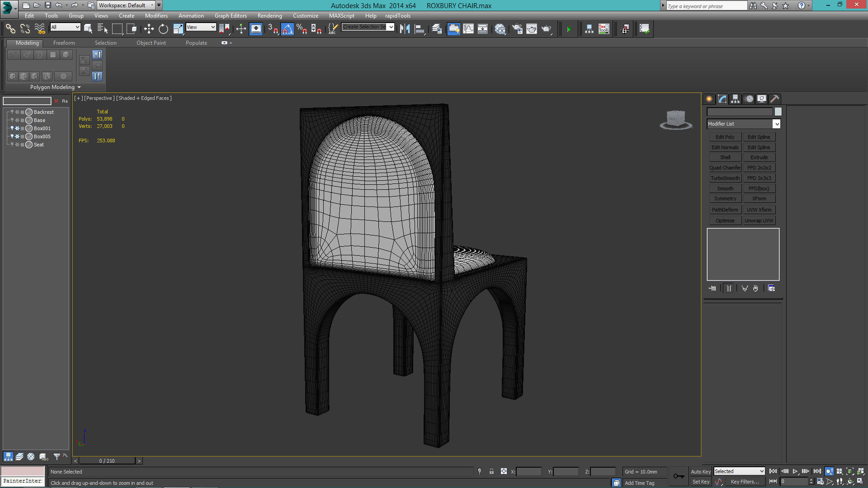
Task: Click the keyword search input field
Action: click(707, 6)
